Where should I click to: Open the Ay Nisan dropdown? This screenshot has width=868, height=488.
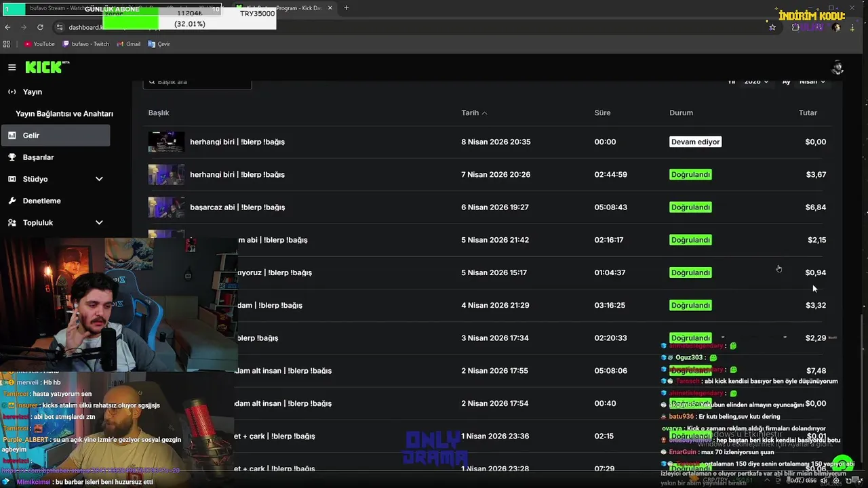812,81
